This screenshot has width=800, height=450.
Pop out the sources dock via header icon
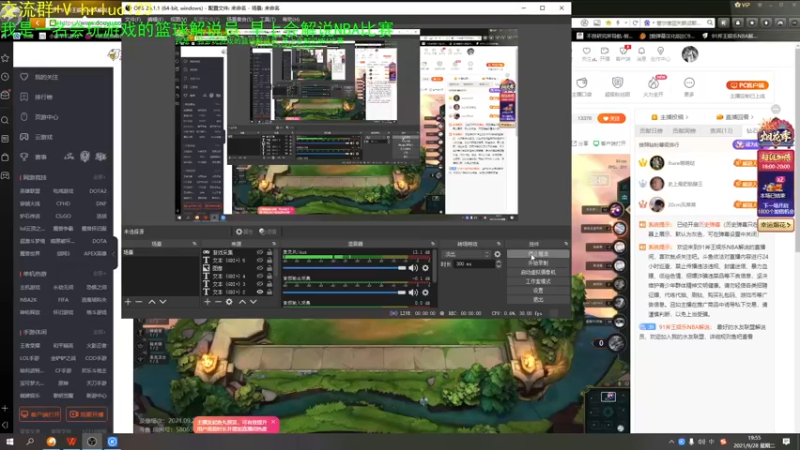[274, 244]
